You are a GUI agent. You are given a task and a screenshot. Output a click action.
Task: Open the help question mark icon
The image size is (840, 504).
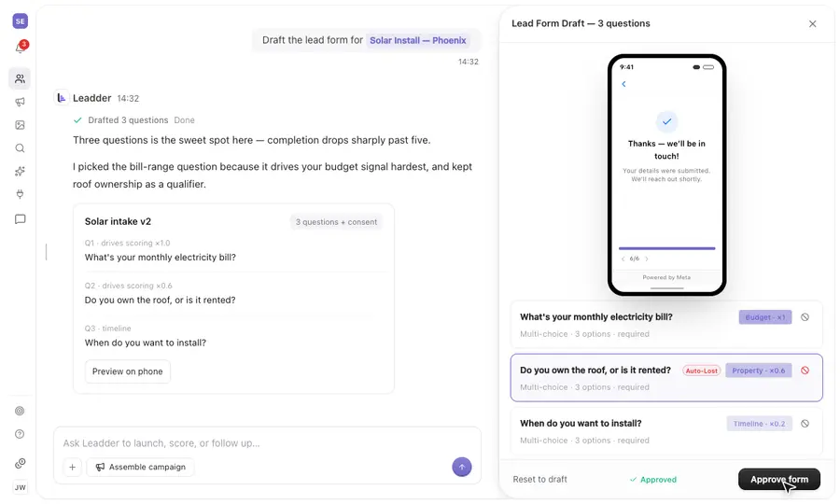pos(20,434)
